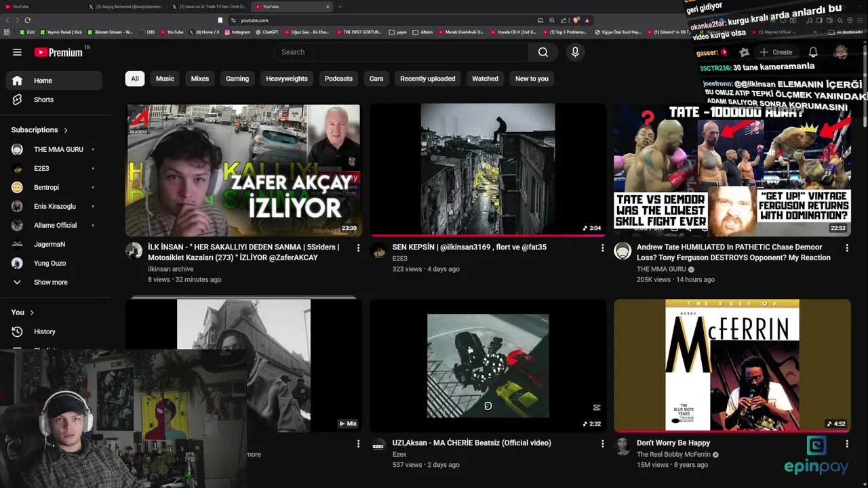Open the YouTube guide hamburger menu
The image size is (868, 488).
(x=17, y=52)
